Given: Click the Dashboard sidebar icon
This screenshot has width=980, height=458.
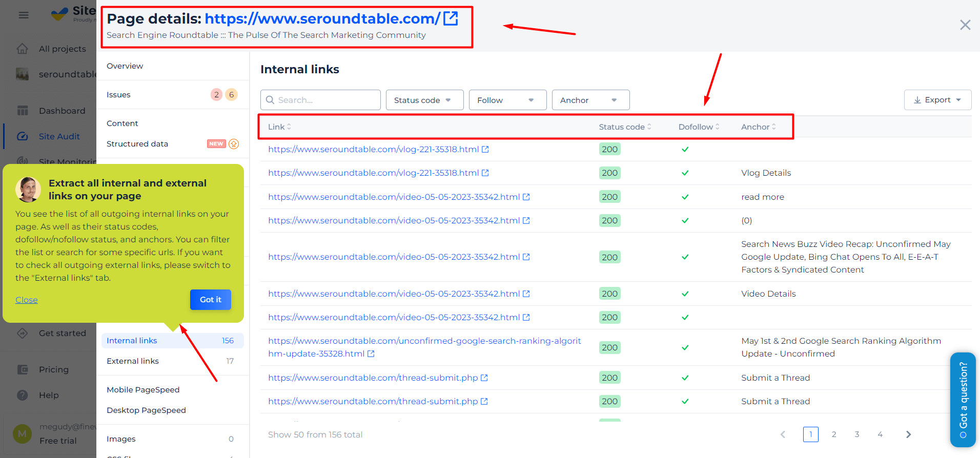Looking at the screenshot, I should coord(23,111).
